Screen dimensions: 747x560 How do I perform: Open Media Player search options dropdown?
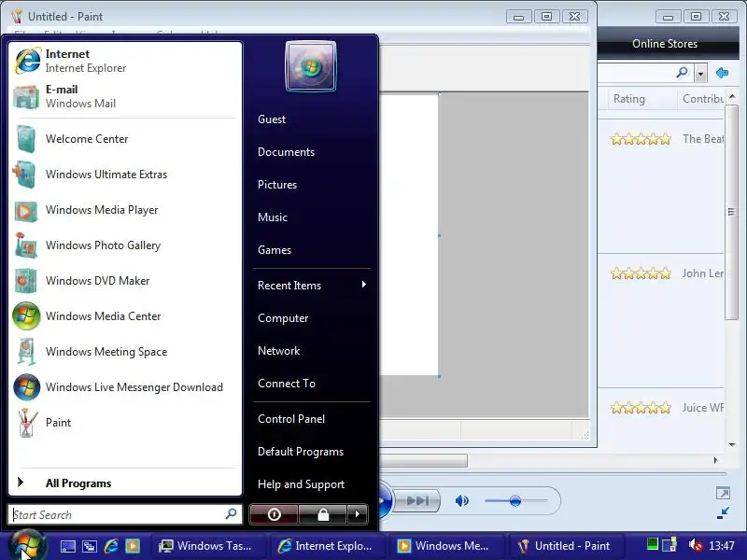700,74
